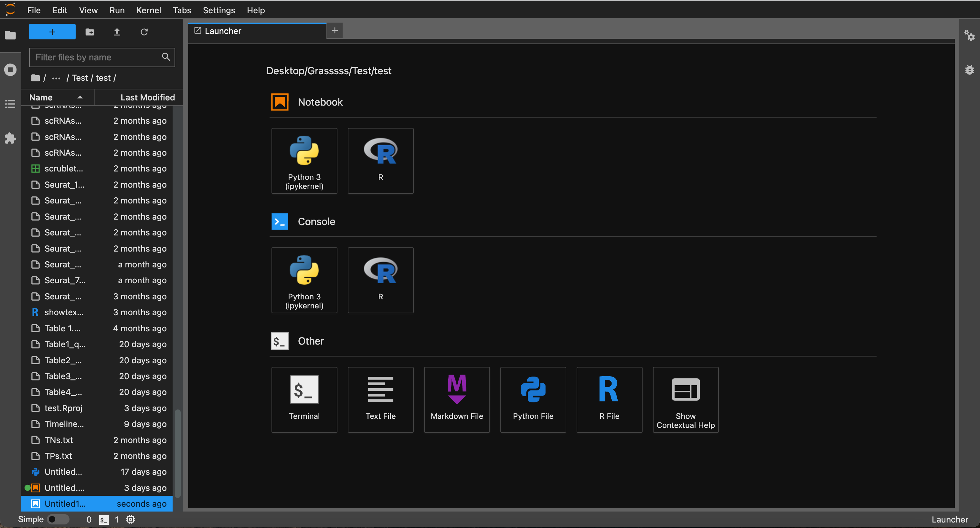Open the Kernel menu
This screenshot has height=528, width=980.
(148, 10)
